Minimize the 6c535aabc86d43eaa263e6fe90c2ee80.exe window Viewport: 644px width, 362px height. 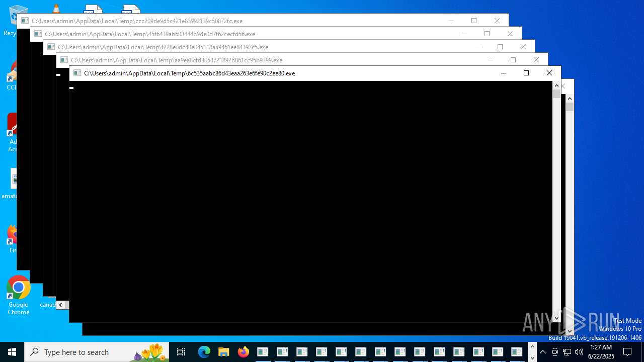[503, 73]
